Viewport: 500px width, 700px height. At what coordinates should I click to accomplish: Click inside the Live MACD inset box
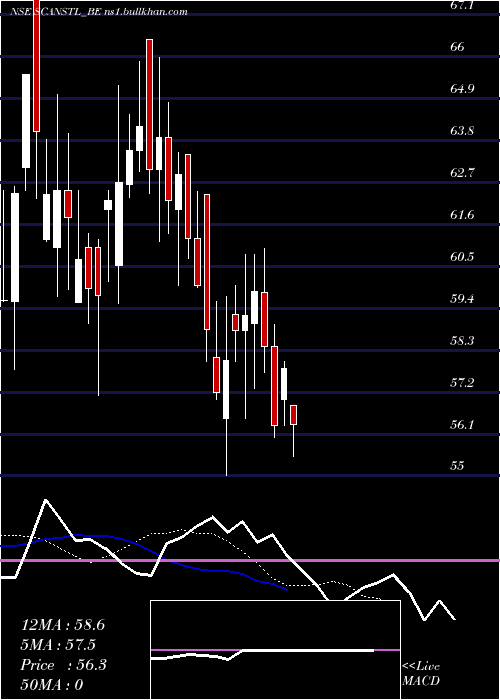coord(275,650)
